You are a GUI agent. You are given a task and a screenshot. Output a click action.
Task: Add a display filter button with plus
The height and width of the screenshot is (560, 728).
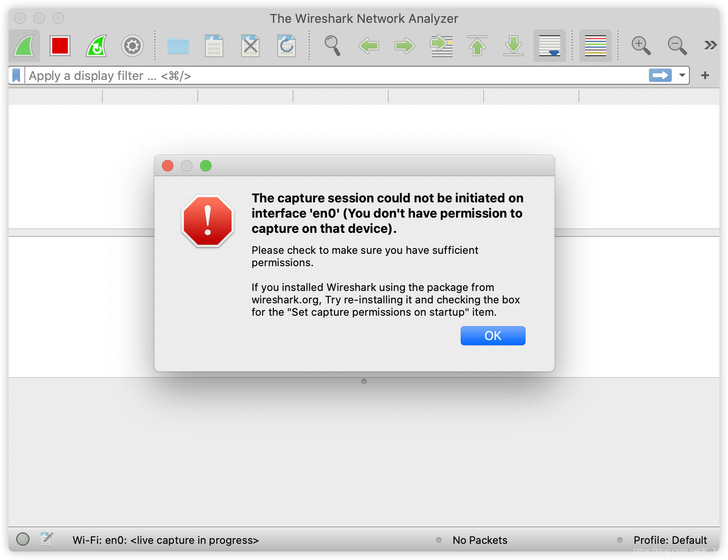tap(705, 75)
